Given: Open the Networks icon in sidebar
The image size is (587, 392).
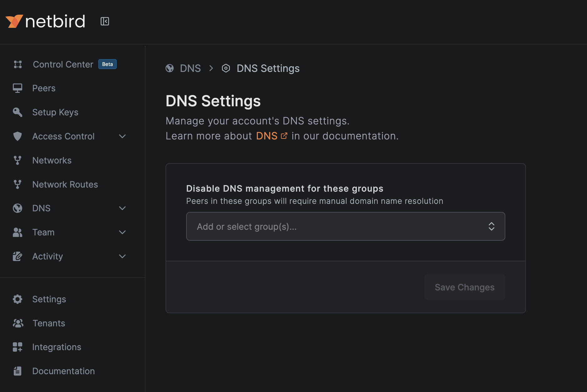Looking at the screenshot, I should pos(18,160).
